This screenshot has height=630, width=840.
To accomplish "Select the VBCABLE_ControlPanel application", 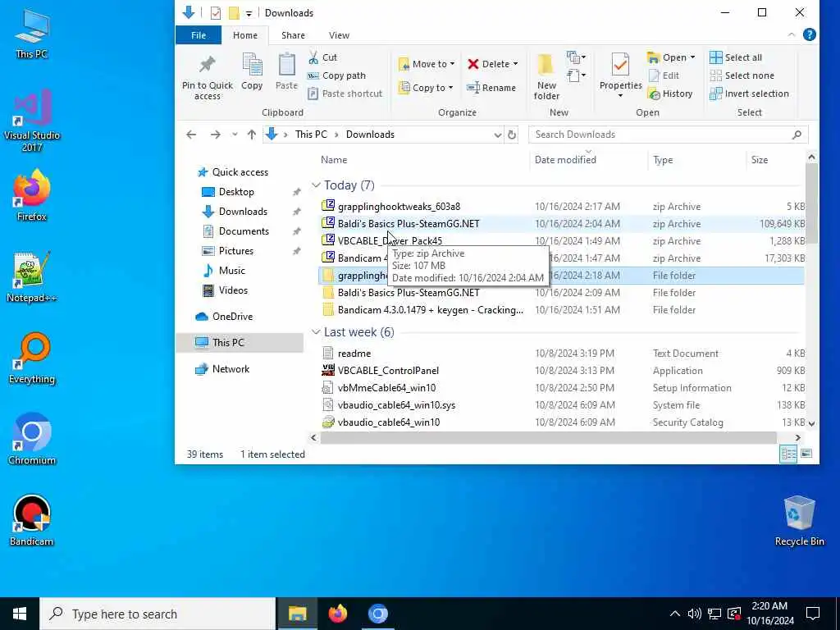I will (388, 371).
